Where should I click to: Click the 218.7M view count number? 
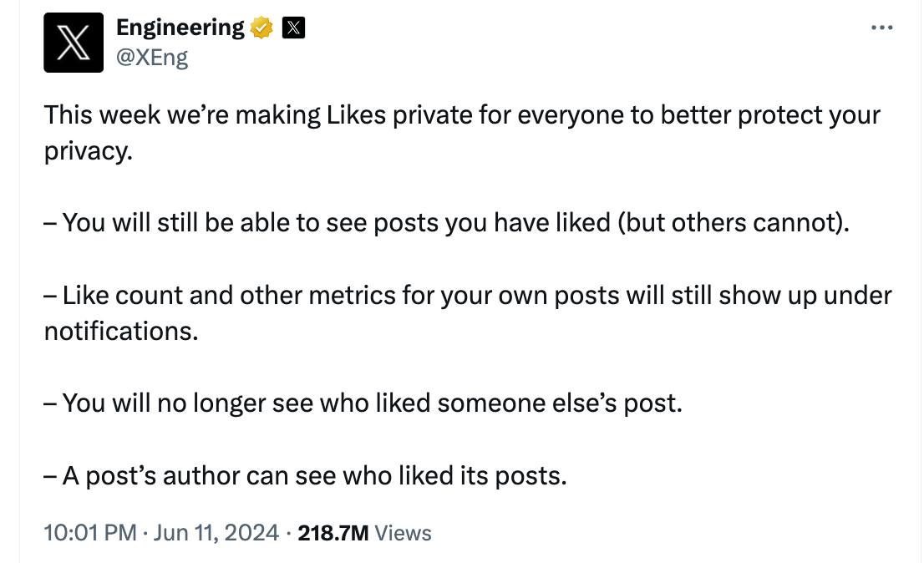click(333, 533)
